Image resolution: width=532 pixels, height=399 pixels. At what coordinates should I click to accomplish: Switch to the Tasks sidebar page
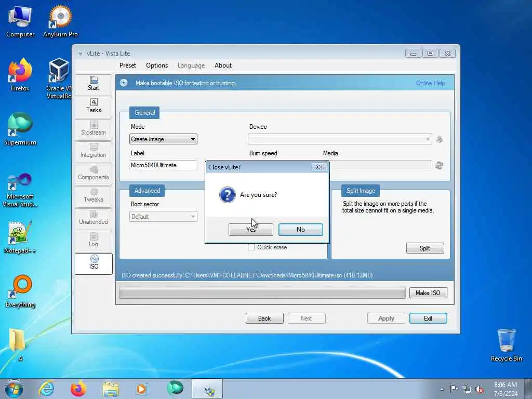click(x=94, y=107)
